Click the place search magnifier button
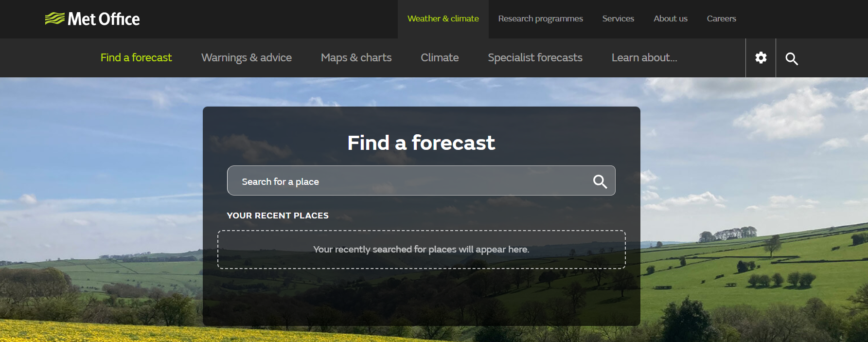This screenshot has width=868, height=342. (600, 181)
